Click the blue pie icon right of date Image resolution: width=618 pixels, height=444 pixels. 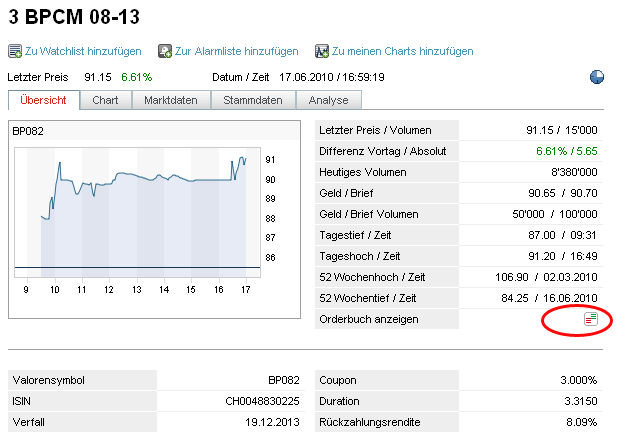[597, 76]
